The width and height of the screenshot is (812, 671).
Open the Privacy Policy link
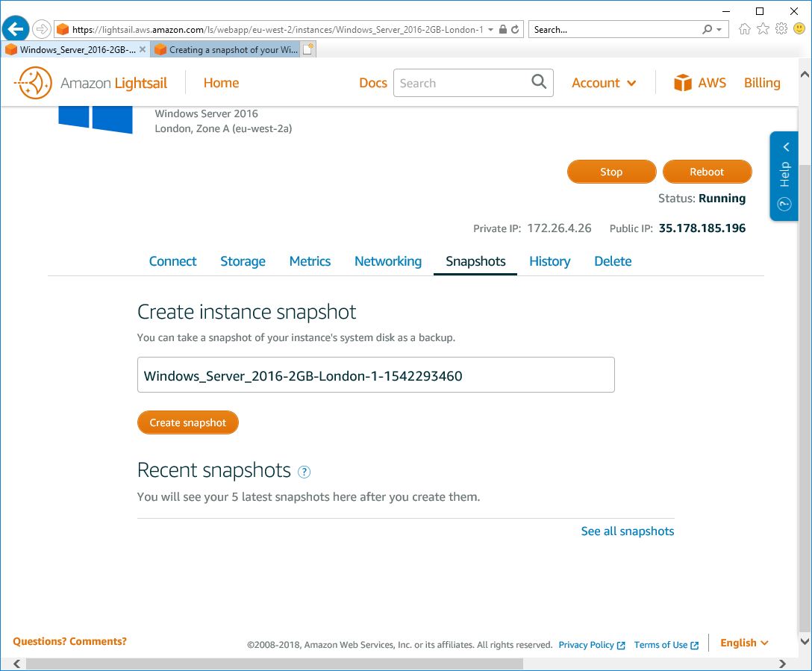coord(591,645)
